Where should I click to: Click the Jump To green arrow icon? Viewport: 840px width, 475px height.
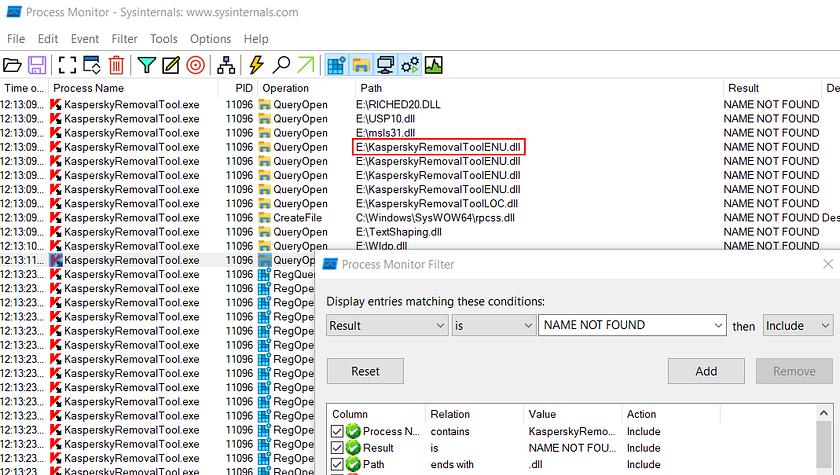tap(306, 65)
